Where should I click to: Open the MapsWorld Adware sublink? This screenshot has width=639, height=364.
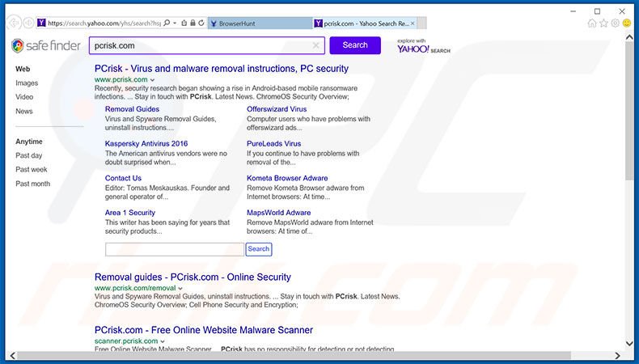(x=278, y=213)
